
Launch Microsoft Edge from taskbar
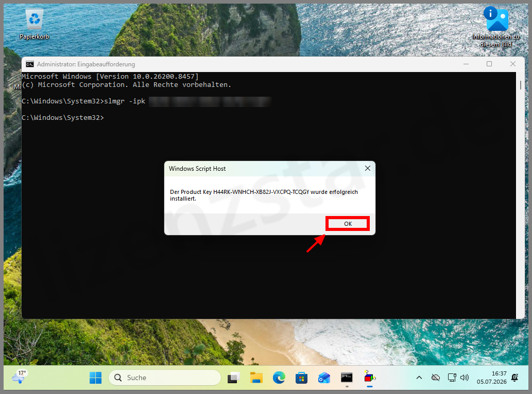[279, 378]
